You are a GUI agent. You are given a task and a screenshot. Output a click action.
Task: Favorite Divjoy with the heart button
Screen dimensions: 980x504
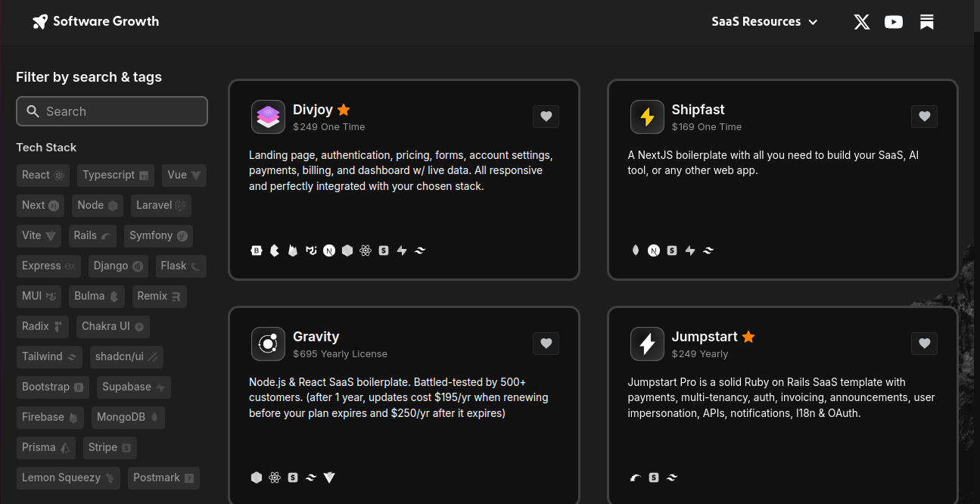click(x=546, y=117)
